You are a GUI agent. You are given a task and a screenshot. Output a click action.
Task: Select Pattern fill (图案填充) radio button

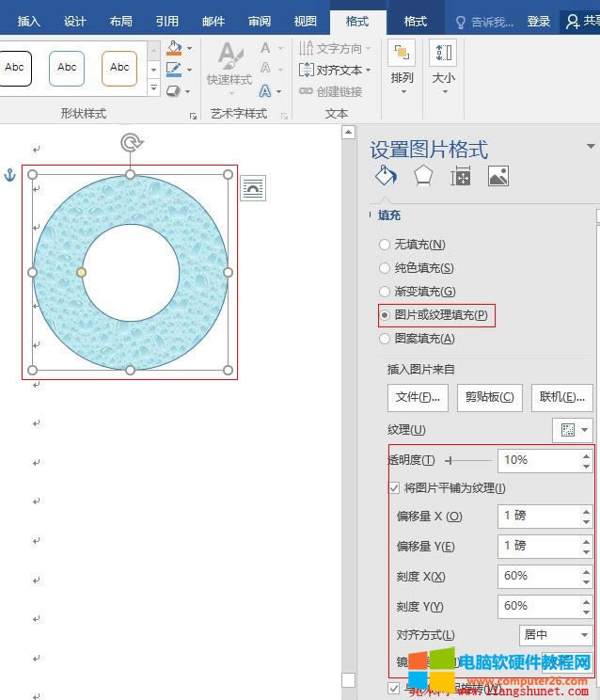(x=384, y=339)
